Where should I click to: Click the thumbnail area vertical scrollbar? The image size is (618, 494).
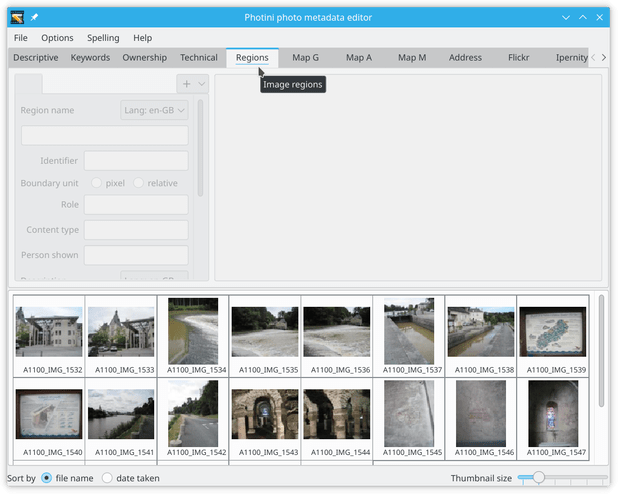[601, 351]
